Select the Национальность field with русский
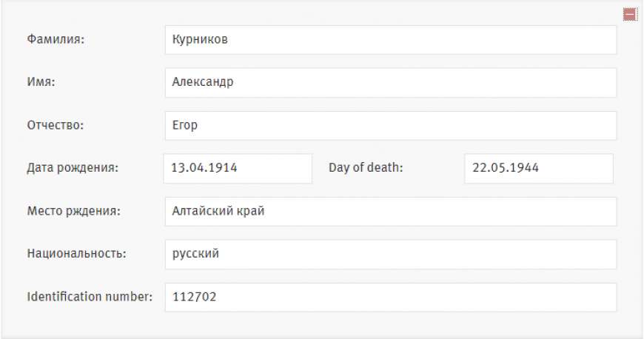This screenshot has width=644, height=339. click(391, 254)
